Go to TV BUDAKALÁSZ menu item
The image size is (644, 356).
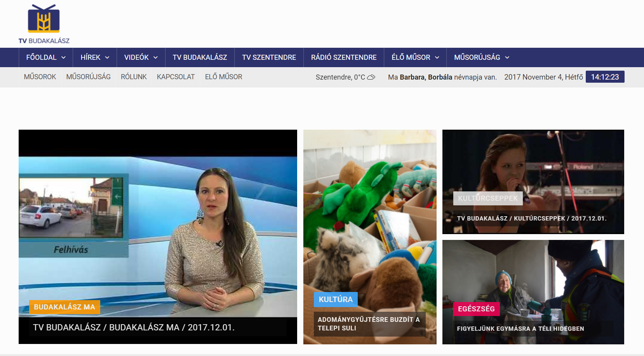200,57
